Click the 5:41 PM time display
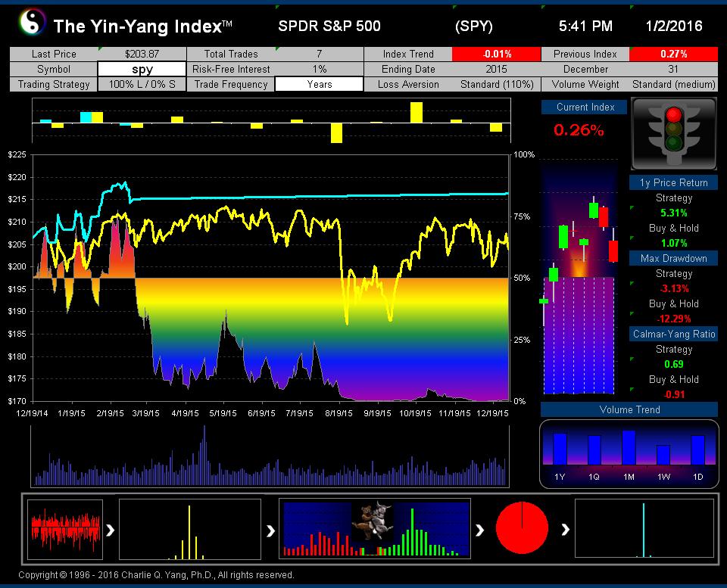This screenshot has width=727, height=588. (585, 26)
